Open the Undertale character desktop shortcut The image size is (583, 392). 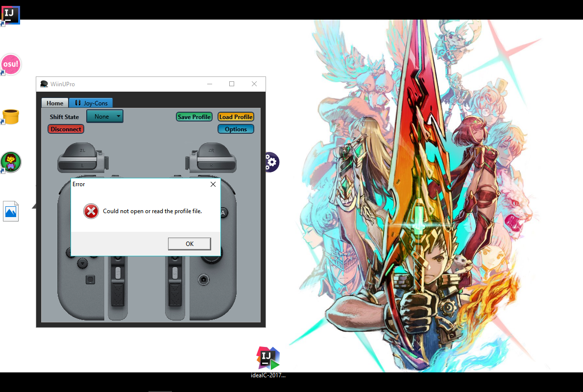11,162
